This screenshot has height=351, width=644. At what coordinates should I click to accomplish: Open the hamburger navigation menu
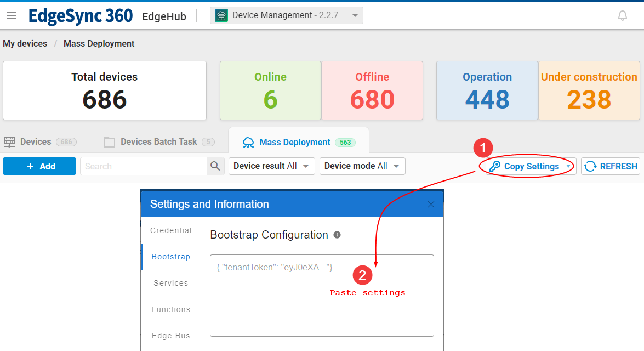coord(12,15)
